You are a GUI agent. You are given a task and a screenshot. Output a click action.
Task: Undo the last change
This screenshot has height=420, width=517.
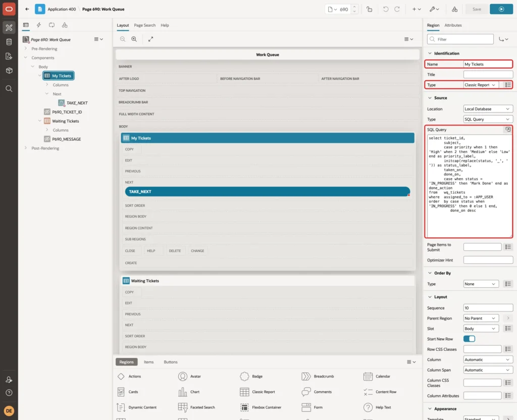pos(385,9)
